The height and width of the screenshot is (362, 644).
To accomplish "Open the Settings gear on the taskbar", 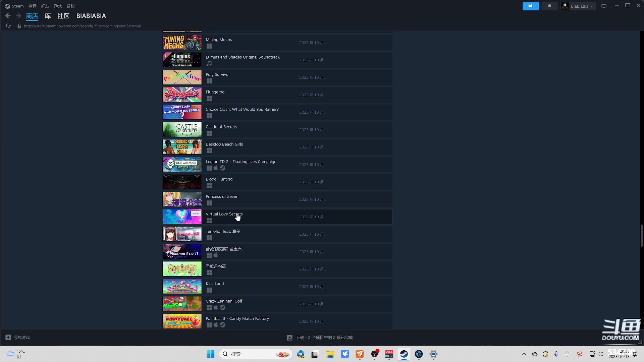I will pos(433,354).
